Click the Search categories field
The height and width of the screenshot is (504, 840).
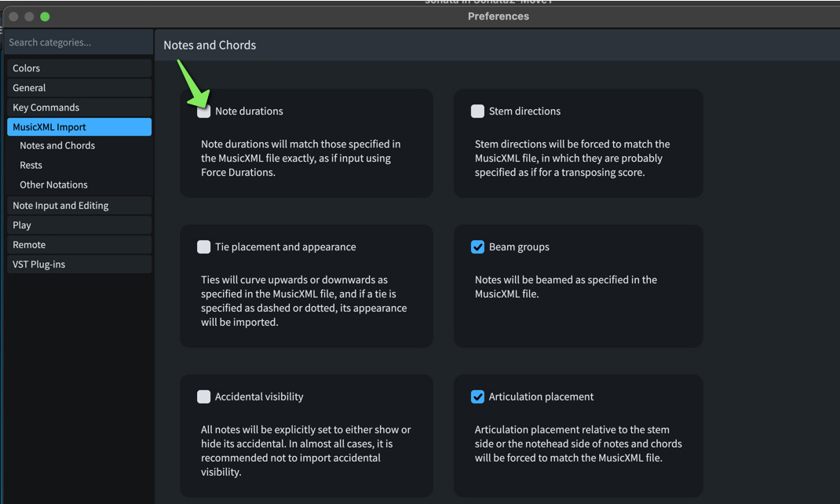point(79,42)
